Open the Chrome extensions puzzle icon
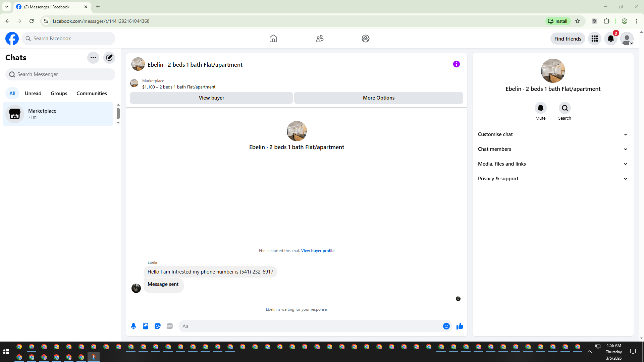 tap(607, 21)
